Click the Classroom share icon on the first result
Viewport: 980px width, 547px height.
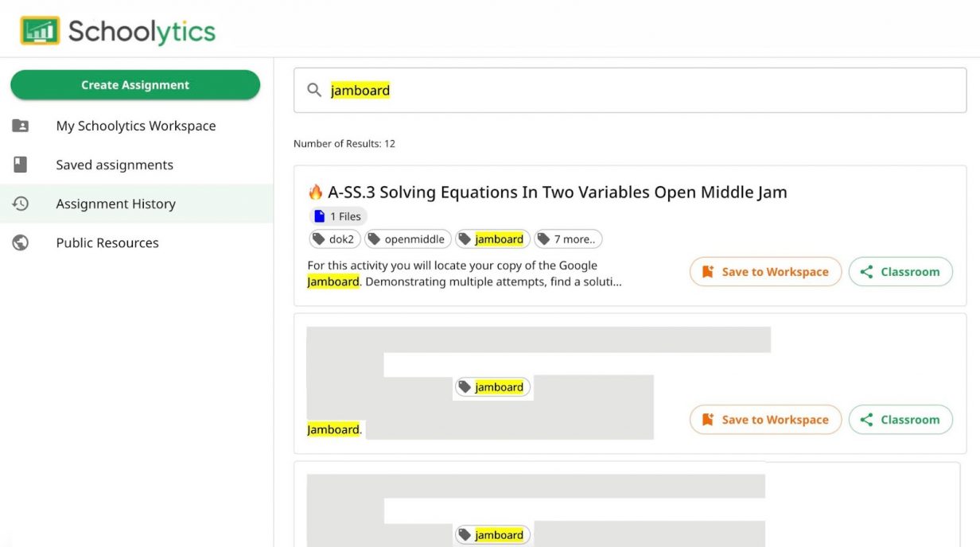click(865, 271)
